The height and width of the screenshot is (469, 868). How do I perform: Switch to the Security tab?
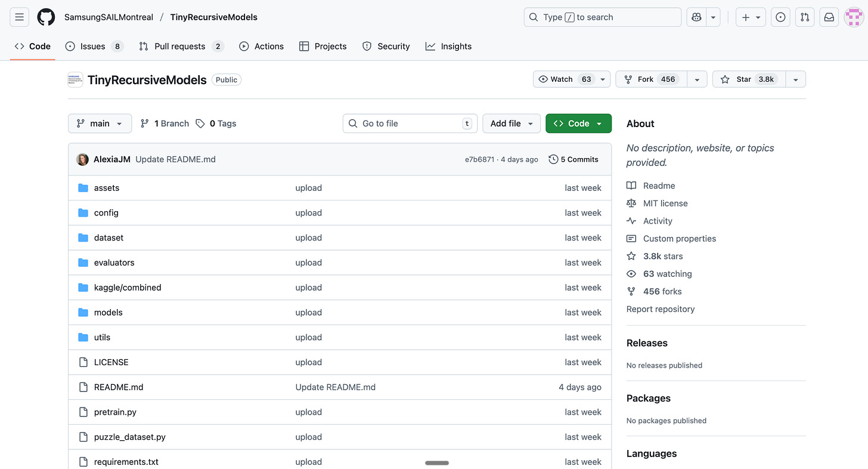386,47
